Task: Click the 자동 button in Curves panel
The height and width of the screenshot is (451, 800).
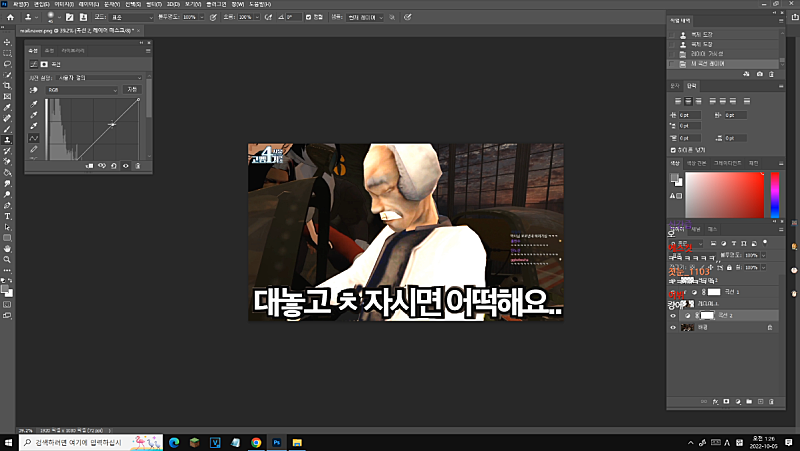Action: pyautogui.click(x=132, y=89)
